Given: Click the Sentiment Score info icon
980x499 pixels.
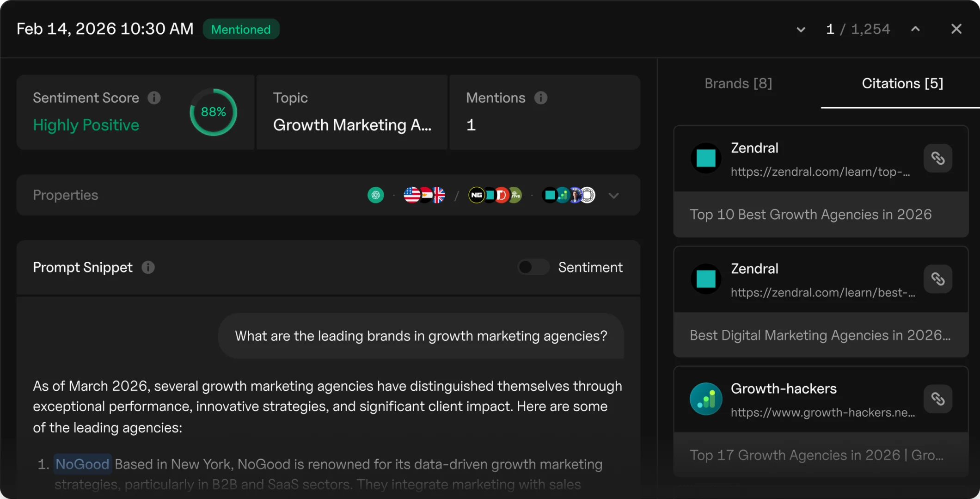Looking at the screenshot, I should (154, 98).
